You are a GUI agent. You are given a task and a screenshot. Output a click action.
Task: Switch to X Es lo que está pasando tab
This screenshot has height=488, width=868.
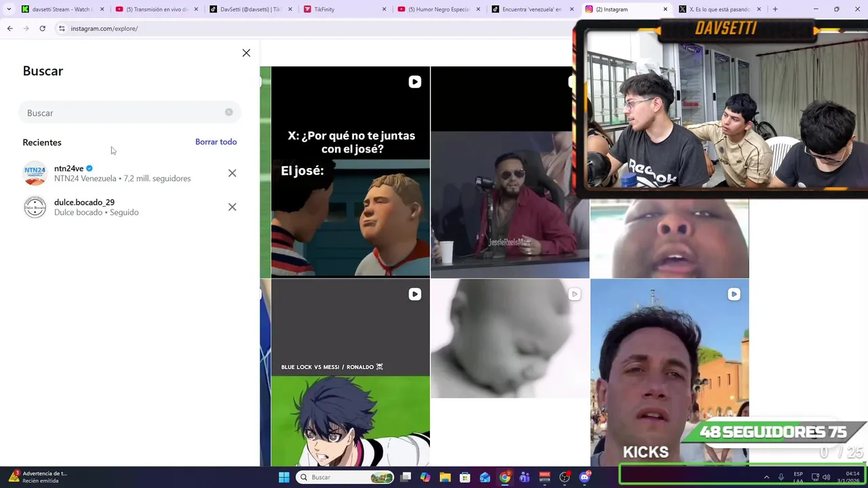[719, 9]
